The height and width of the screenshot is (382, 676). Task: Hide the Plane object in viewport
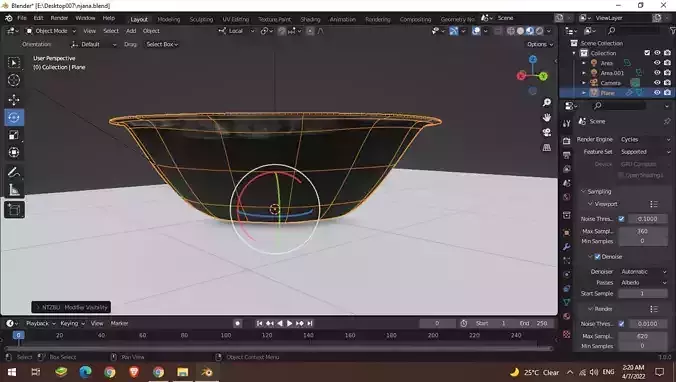click(x=657, y=93)
